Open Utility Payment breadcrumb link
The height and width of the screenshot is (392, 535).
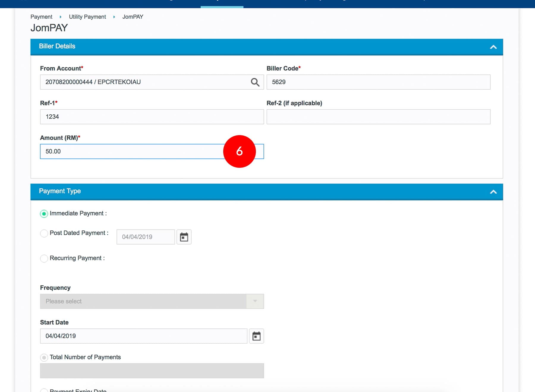(87, 17)
